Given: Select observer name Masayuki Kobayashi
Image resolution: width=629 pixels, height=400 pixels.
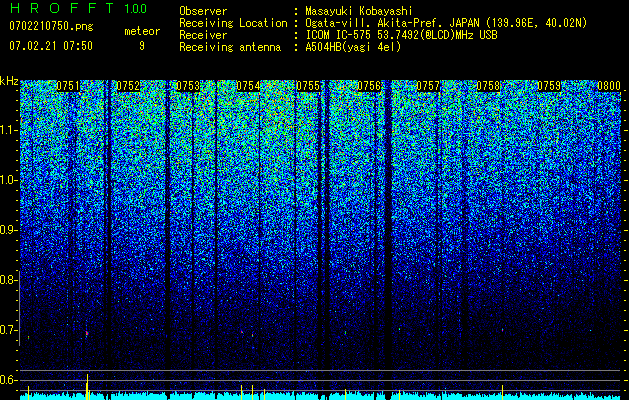Looking at the screenshot, I should pyautogui.click(x=358, y=11).
